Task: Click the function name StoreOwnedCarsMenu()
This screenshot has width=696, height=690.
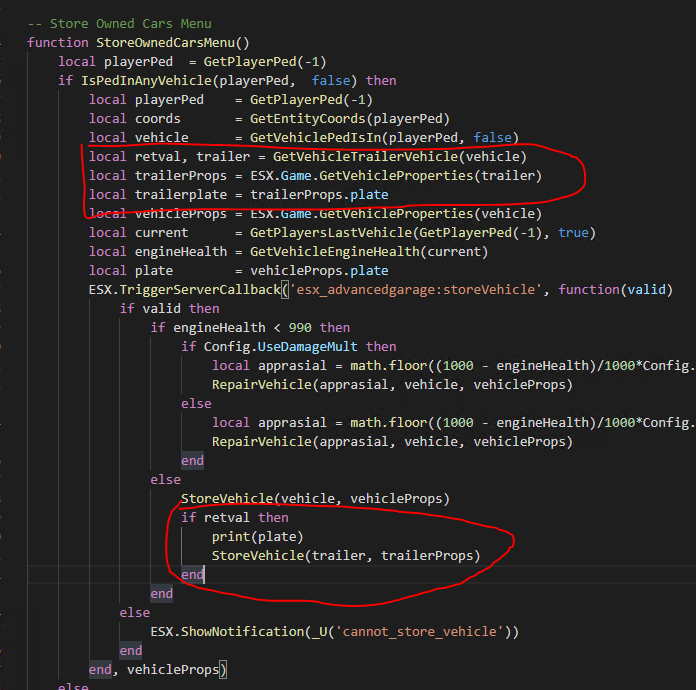Action: (173, 43)
